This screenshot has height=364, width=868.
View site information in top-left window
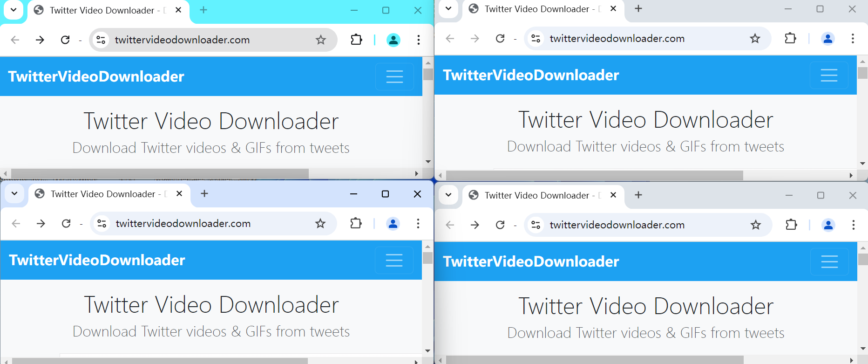click(101, 40)
